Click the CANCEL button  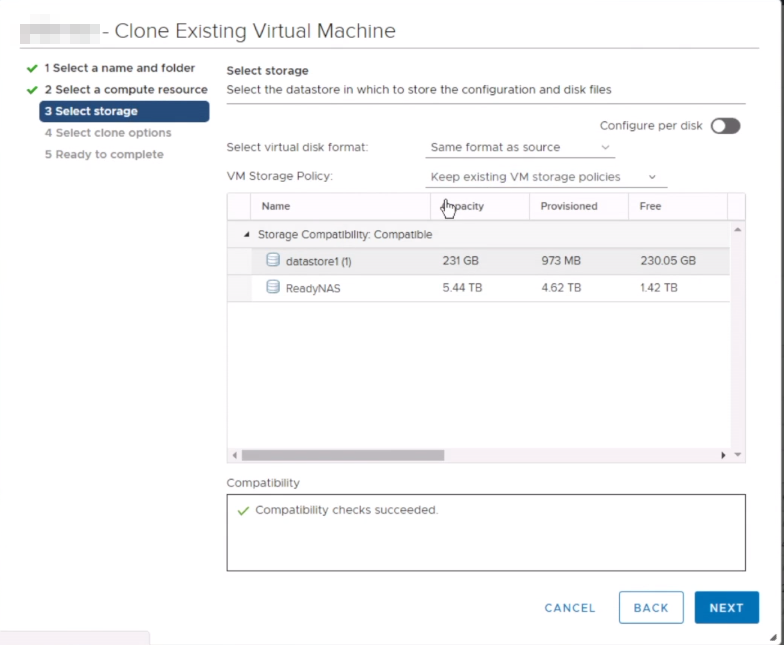[x=570, y=608]
